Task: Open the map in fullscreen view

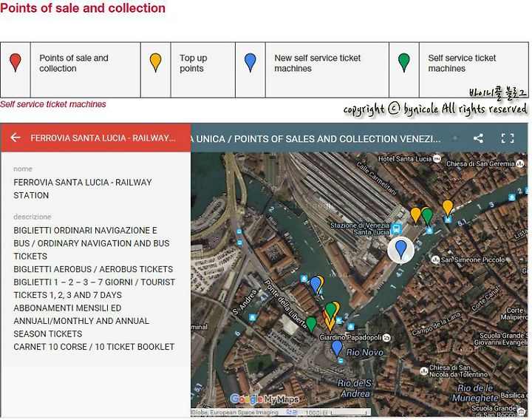Action: pyautogui.click(x=508, y=138)
